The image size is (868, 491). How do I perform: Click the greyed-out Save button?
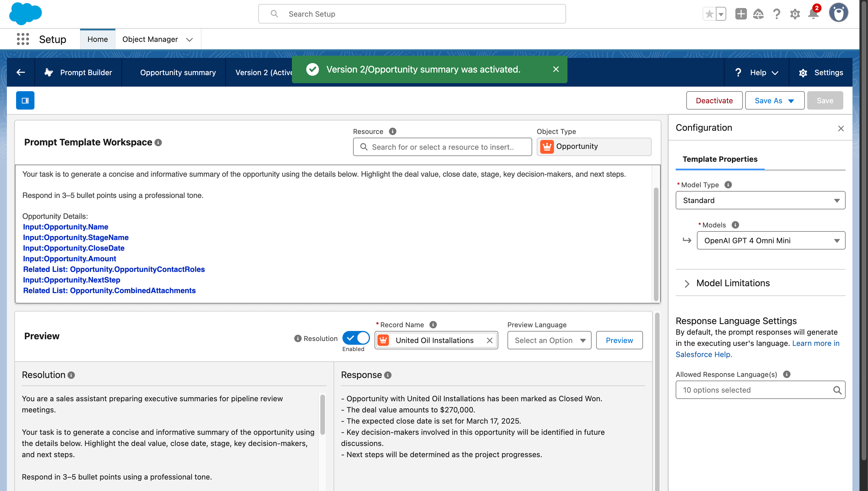[825, 100]
